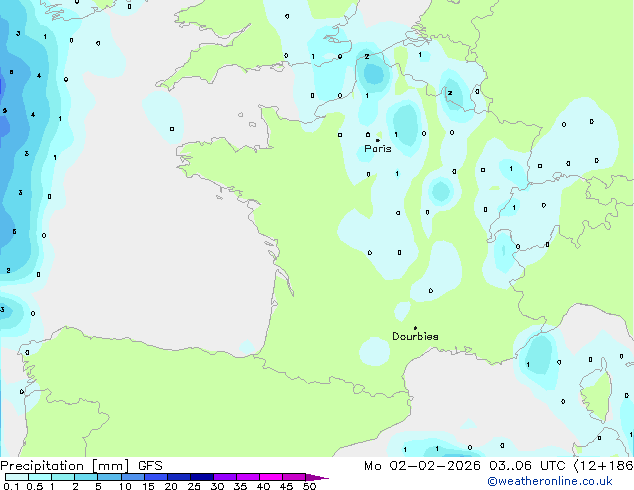Click the Dourbies location label
Screen dimensions: 634x490
pyautogui.click(x=415, y=336)
